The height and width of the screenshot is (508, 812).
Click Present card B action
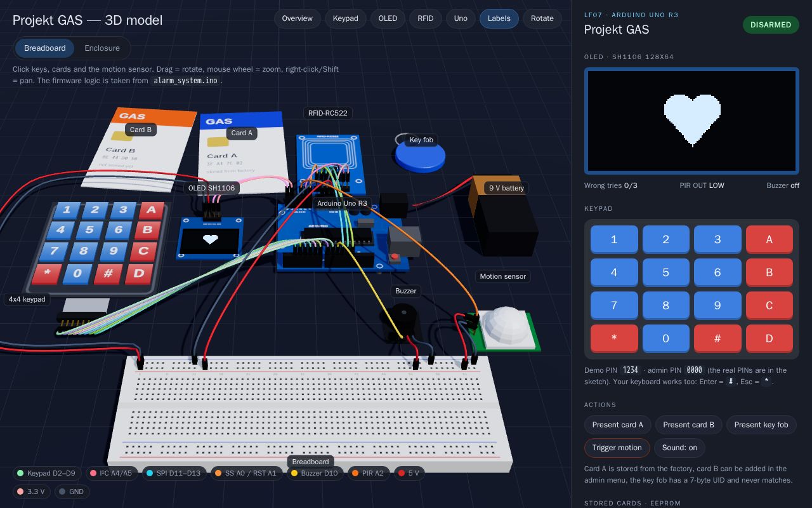pyautogui.click(x=688, y=425)
